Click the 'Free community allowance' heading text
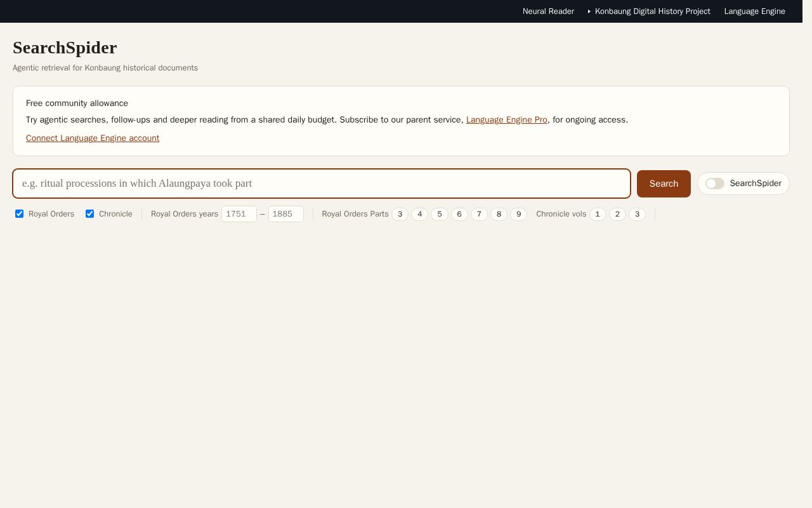 click(x=77, y=104)
